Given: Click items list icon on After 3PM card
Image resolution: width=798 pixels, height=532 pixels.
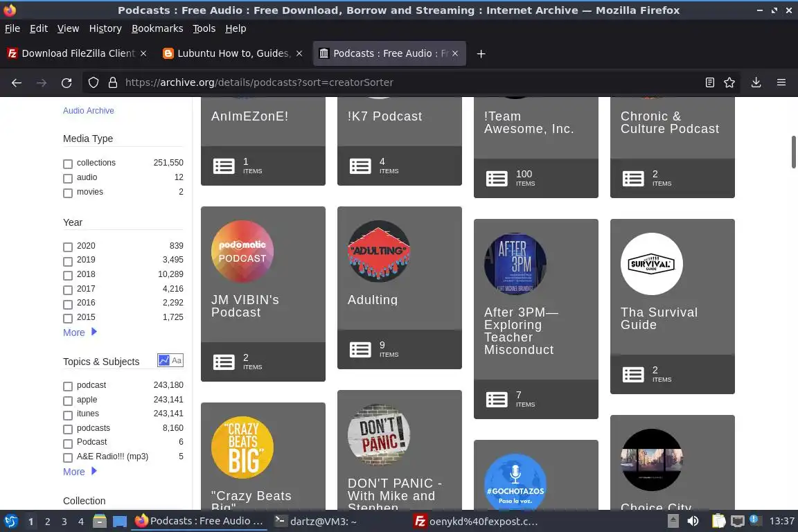Looking at the screenshot, I should click(497, 400).
